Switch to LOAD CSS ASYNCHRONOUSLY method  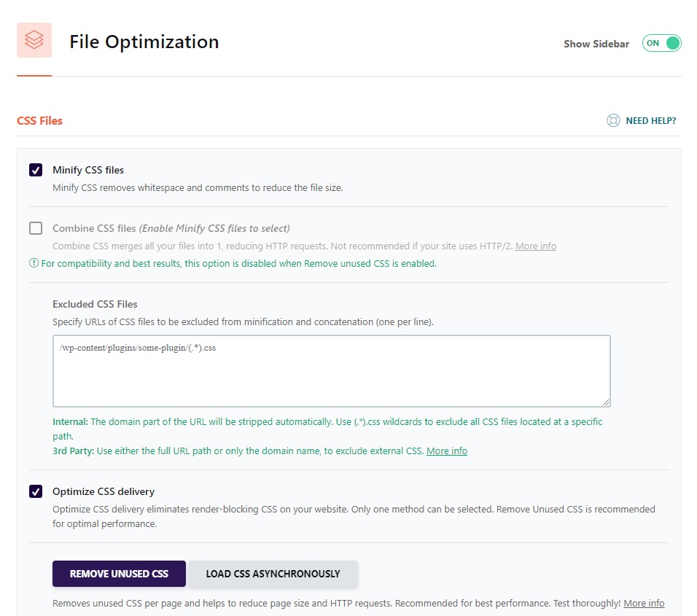[x=273, y=574]
